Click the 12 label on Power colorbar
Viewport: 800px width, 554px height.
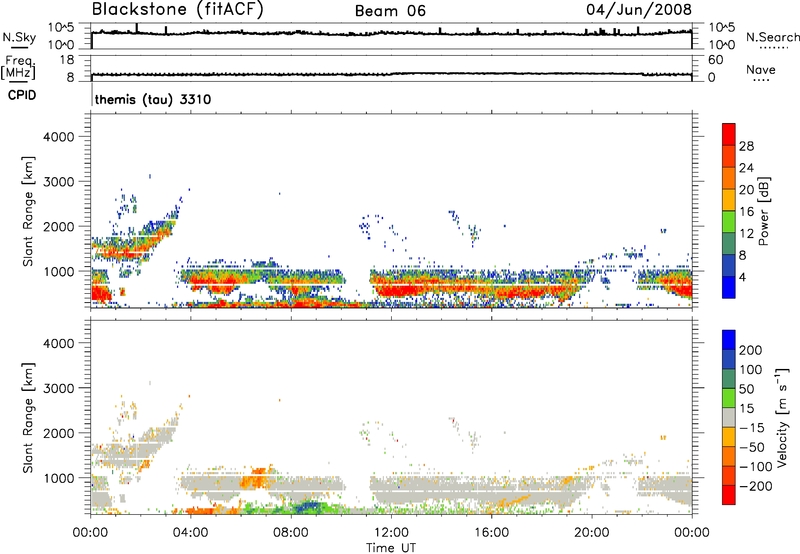pos(746,234)
